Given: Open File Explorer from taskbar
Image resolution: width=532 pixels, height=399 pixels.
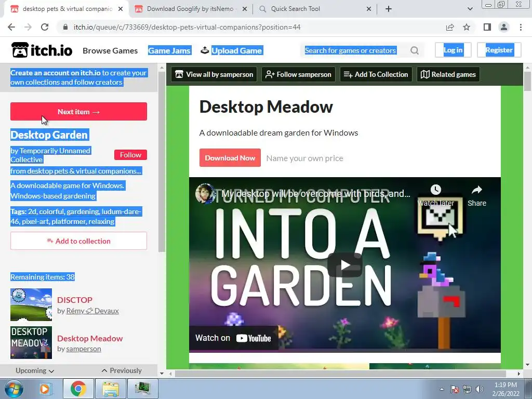Looking at the screenshot, I should point(111,389).
